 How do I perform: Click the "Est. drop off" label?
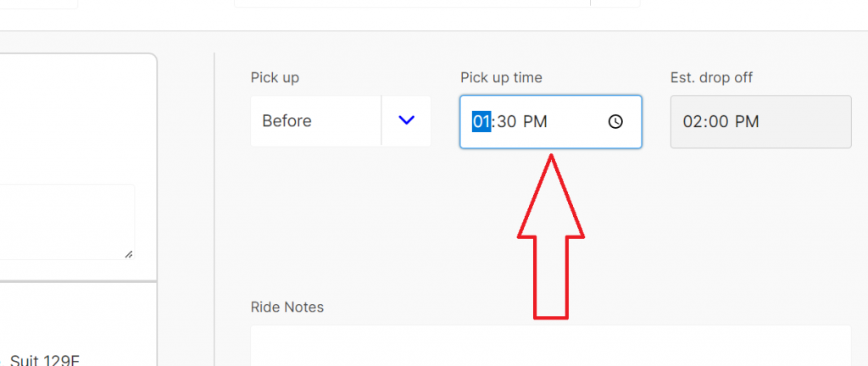point(711,78)
